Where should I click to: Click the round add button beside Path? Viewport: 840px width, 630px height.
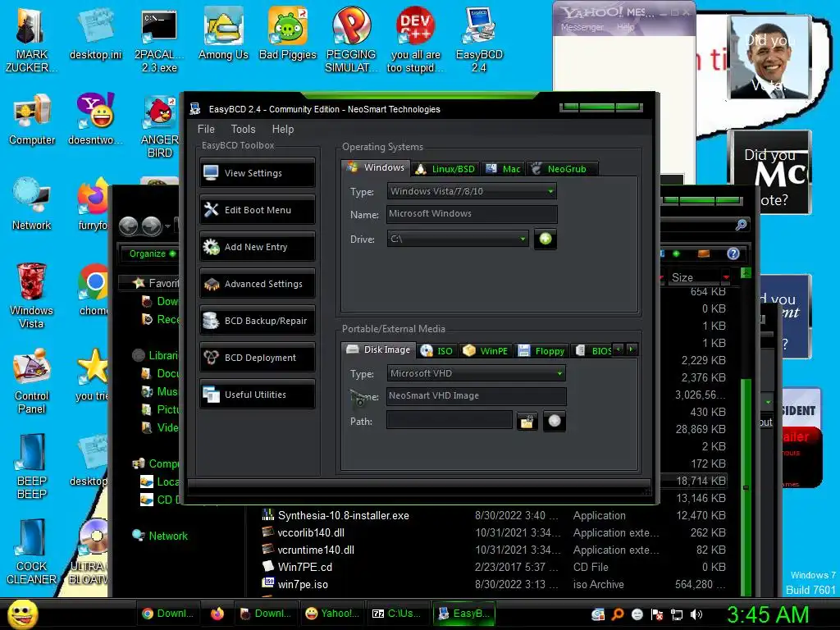(x=555, y=421)
